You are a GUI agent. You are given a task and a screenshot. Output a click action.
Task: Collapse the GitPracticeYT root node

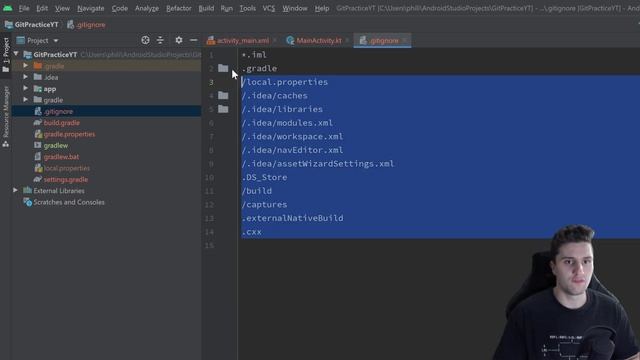[16, 54]
